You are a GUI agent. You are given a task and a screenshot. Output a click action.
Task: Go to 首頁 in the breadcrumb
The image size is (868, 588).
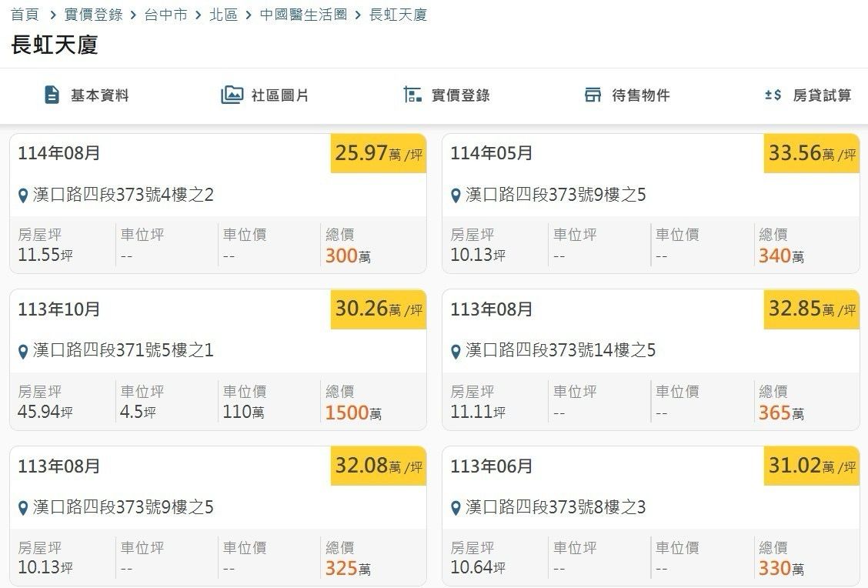click(x=25, y=15)
